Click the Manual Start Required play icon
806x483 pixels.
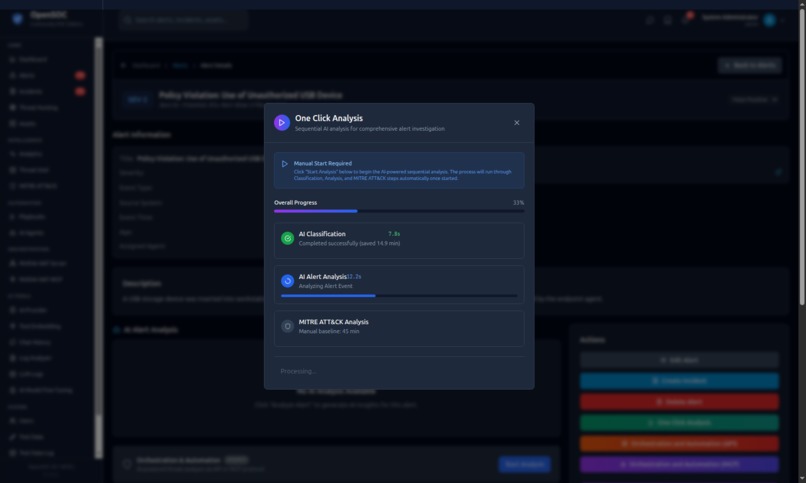pos(284,164)
